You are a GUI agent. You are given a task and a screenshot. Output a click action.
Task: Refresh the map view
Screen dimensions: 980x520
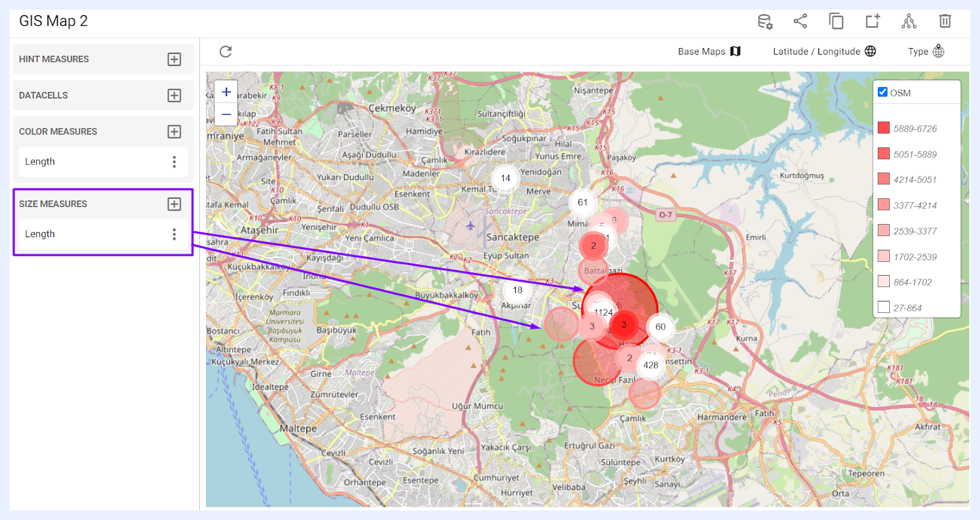(226, 52)
